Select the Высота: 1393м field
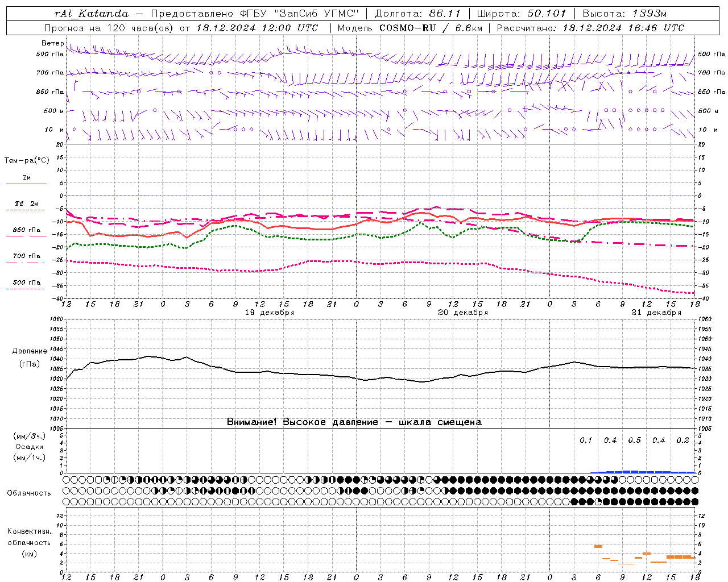Viewport: 728px width, 582px height. [624, 14]
